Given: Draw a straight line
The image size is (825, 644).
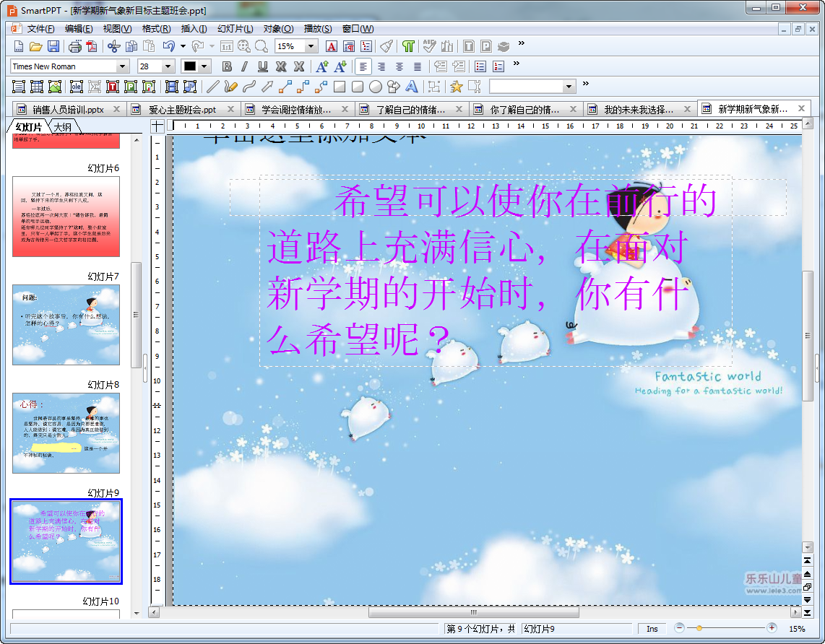Looking at the screenshot, I should click(212, 86).
